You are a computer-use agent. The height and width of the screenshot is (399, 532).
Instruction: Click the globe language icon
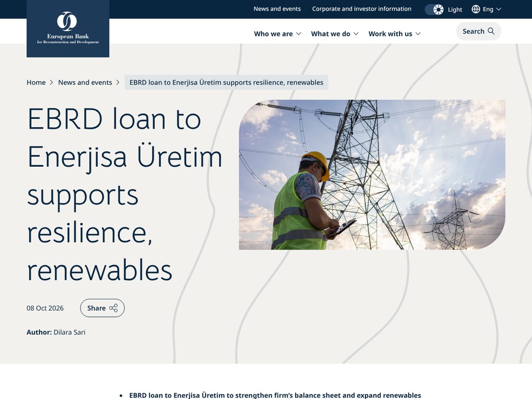click(x=476, y=9)
